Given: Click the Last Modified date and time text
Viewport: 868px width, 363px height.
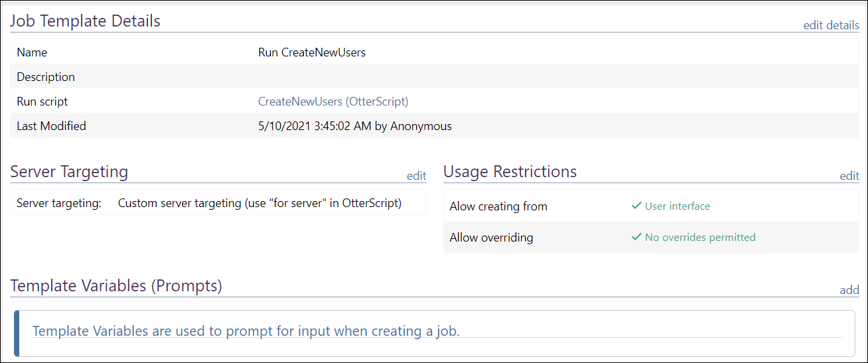Looking at the screenshot, I should click(355, 126).
